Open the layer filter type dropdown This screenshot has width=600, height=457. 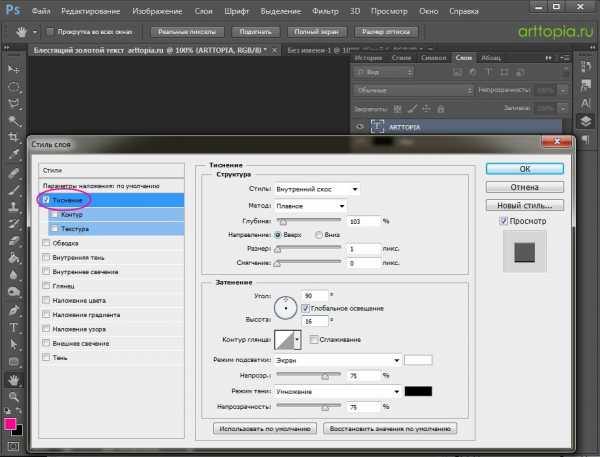(x=384, y=72)
